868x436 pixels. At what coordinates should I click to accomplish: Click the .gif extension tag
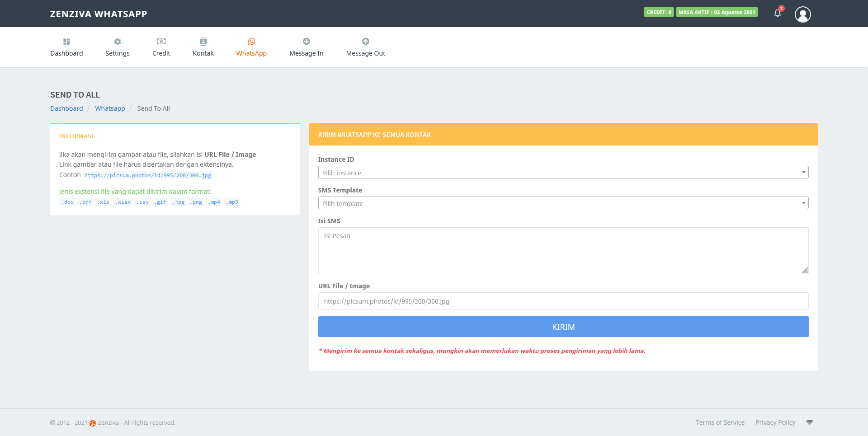point(160,202)
